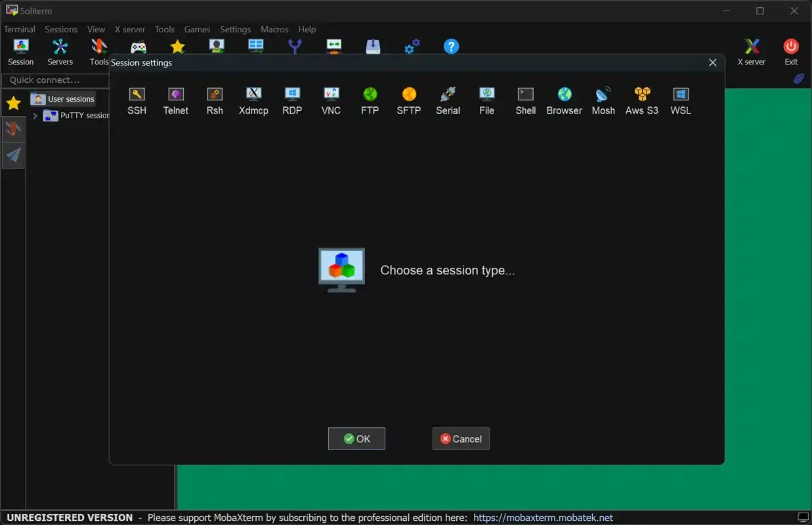Close the Session settings dialog
Viewport: 812px width, 525px height.
click(x=713, y=63)
